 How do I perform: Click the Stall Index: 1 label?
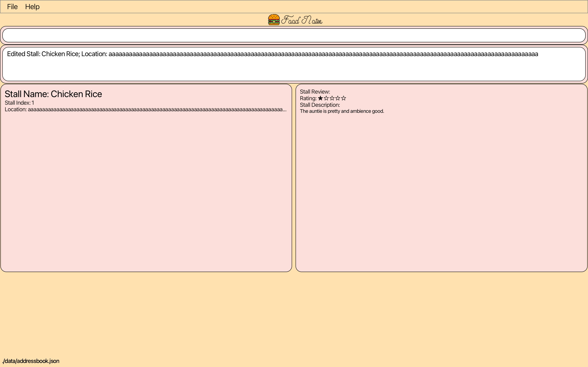(19, 103)
